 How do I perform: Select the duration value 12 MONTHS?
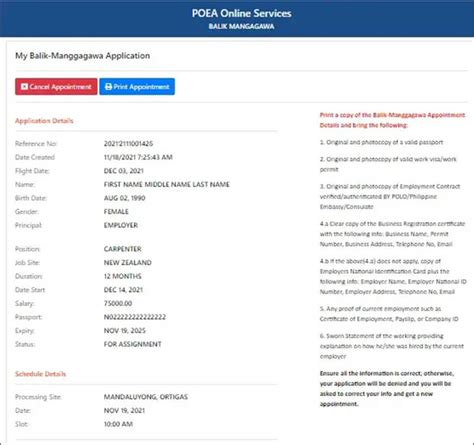(122, 276)
